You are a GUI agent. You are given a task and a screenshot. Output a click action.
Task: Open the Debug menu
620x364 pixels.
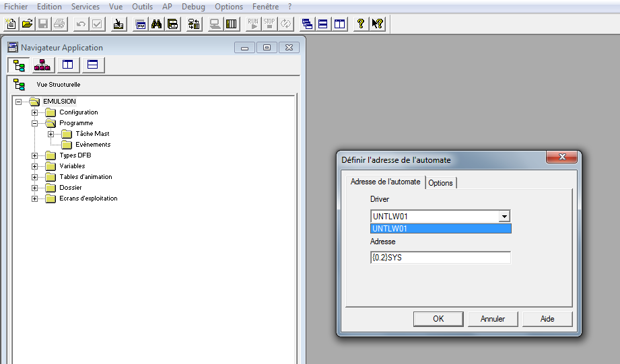(x=193, y=7)
